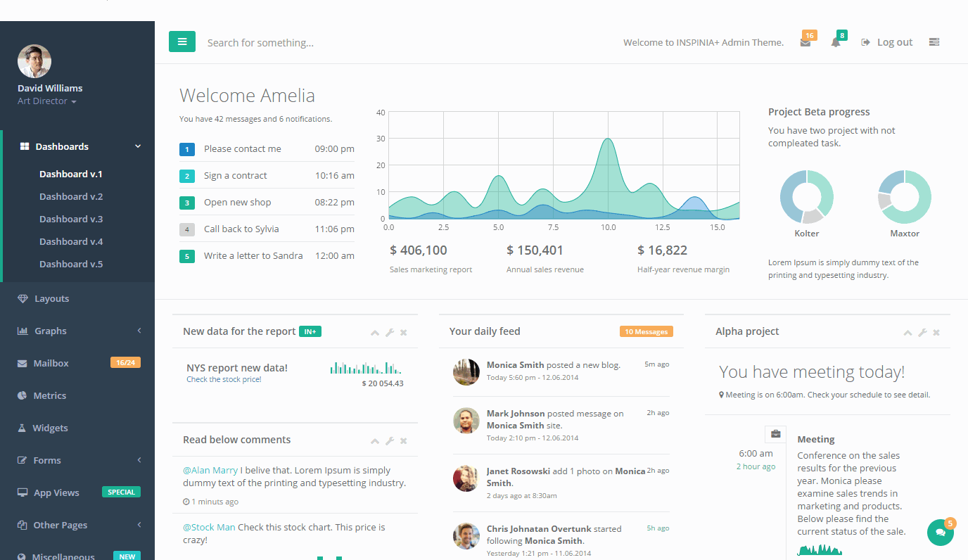Image resolution: width=968 pixels, height=560 pixels.
Task: Collapse the Alpha project panel content
Action: [x=907, y=332]
